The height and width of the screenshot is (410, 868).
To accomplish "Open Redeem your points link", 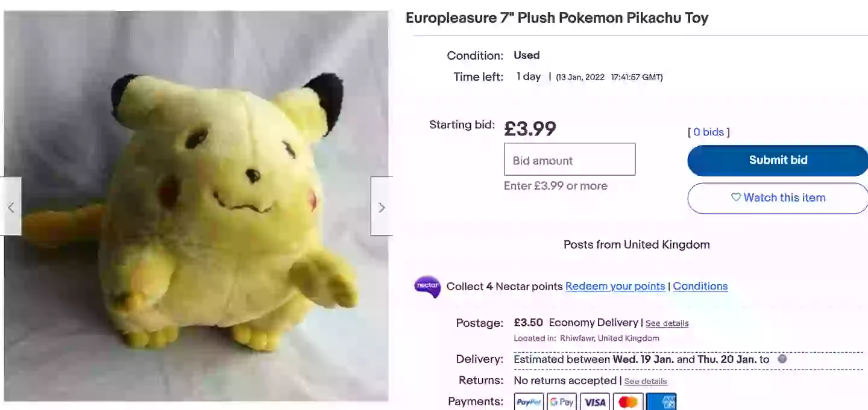I will (x=615, y=286).
